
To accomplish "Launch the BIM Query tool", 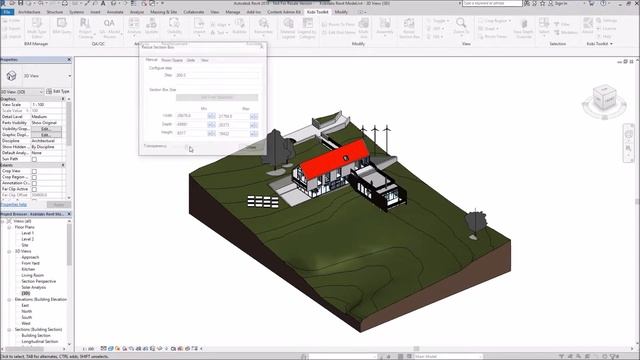I will click(62, 27).
